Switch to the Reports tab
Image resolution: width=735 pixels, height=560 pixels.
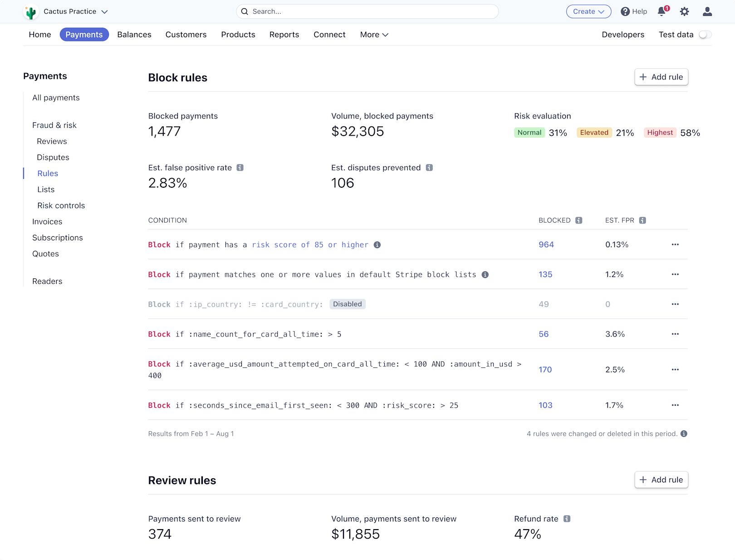pyautogui.click(x=284, y=34)
